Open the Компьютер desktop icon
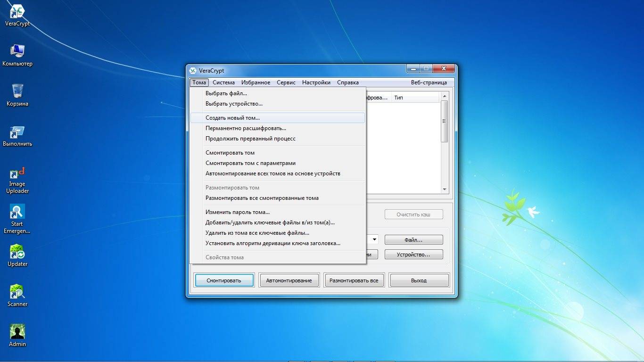 tap(17, 55)
